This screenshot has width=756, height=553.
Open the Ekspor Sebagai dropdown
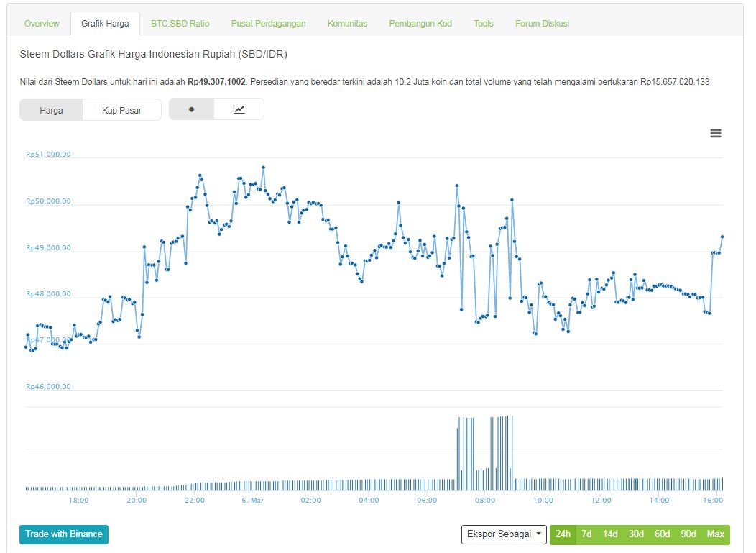(x=504, y=534)
